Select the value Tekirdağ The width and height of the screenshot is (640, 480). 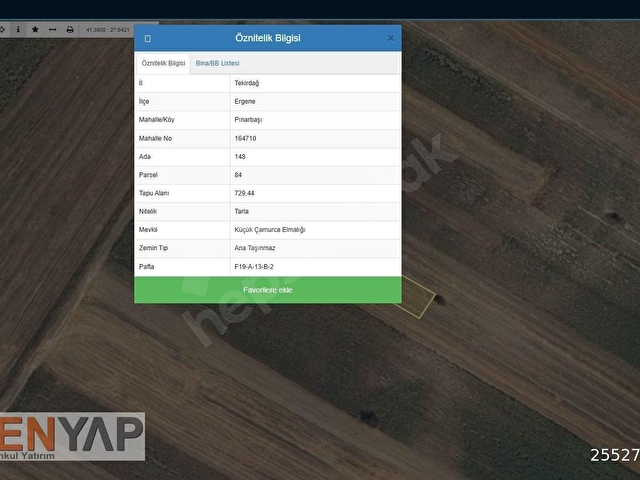click(247, 83)
